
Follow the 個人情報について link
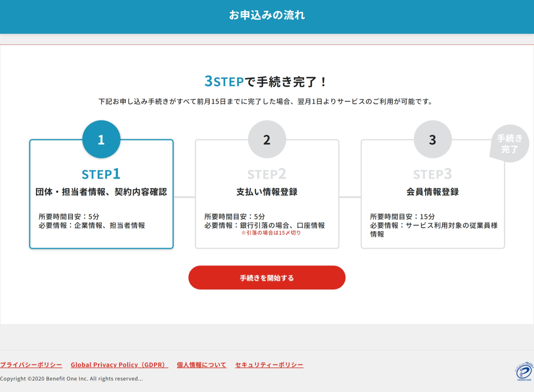[201, 365]
